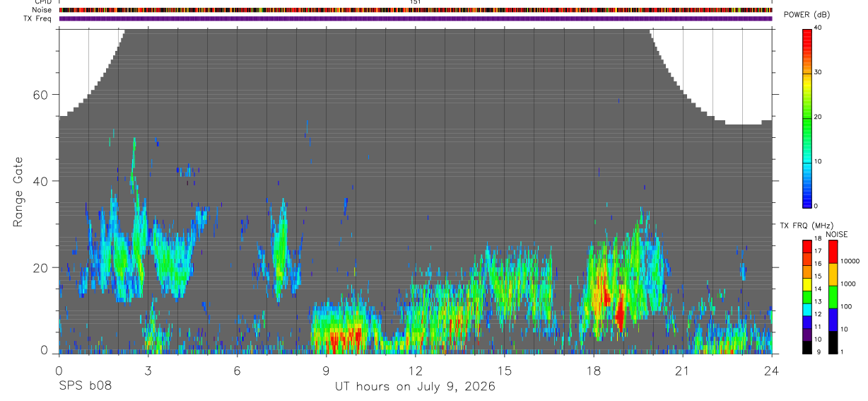Click the 12 hour tick label
The width and height of the screenshot is (868, 401).
(416, 370)
